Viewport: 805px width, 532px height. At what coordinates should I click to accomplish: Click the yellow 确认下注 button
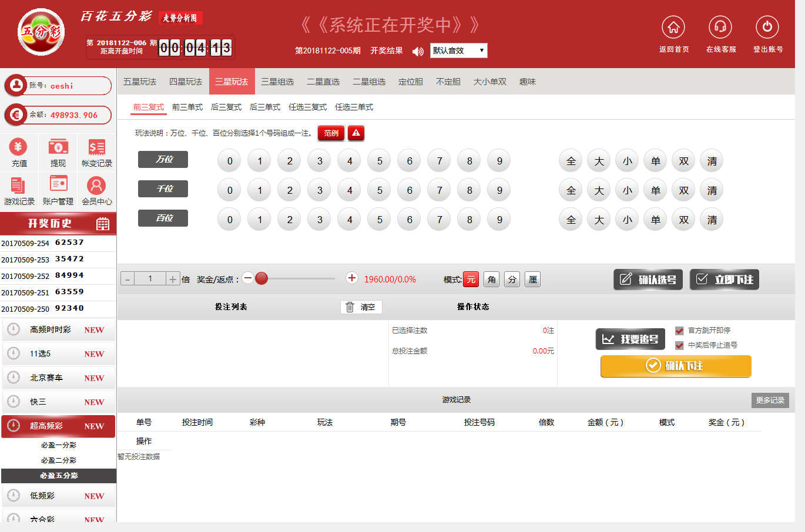pos(676,366)
